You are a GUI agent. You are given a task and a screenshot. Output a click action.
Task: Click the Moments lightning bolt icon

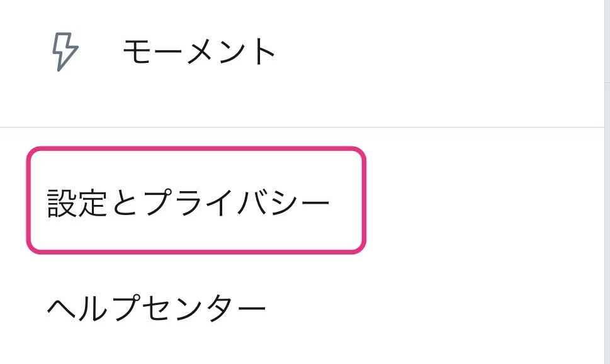click(x=64, y=51)
